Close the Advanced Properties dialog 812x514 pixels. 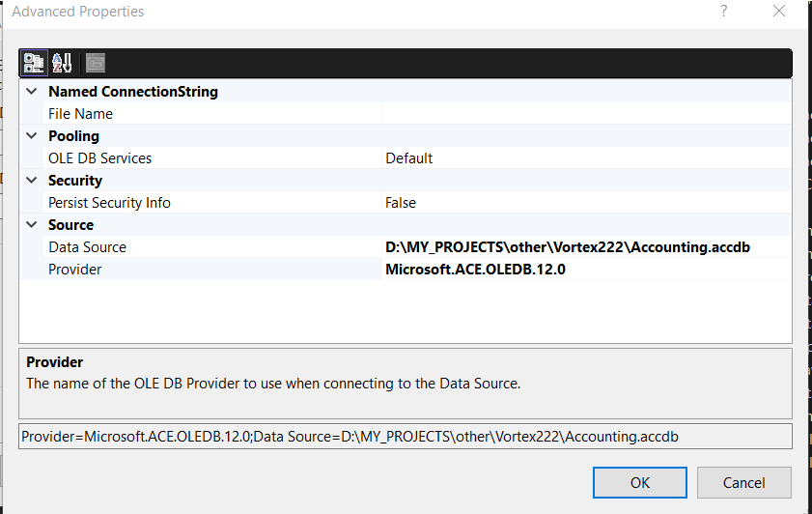pos(779,12)
